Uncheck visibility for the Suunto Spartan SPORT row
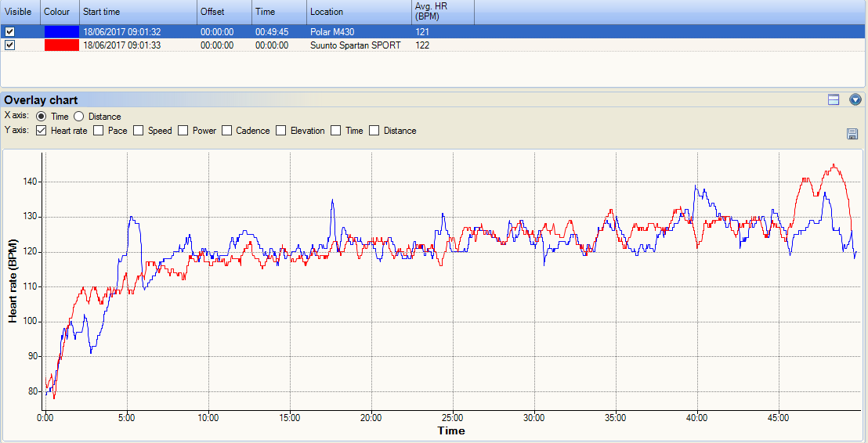Viewport: 868px width, 443px height. tap(9, 45)
